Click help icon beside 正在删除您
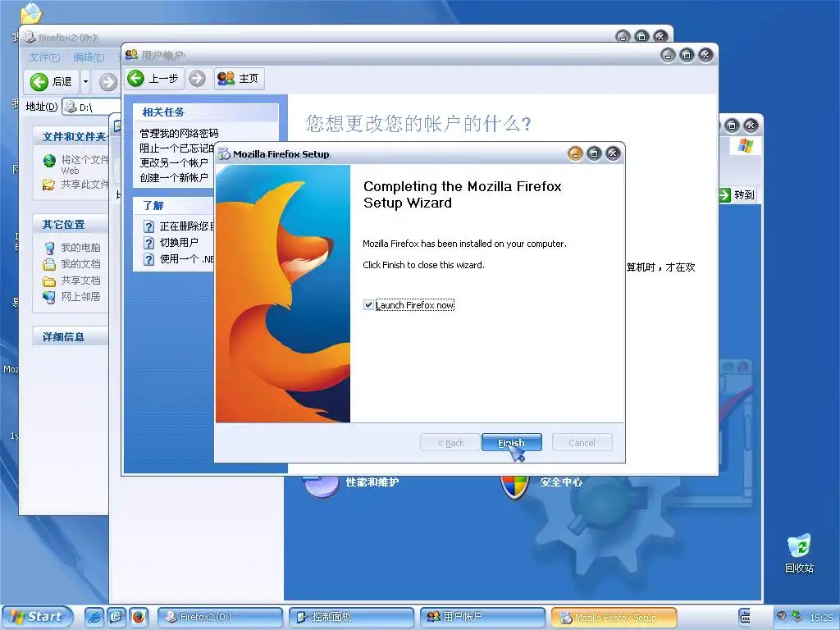840x630 pixels. click(x=149, y=226)
